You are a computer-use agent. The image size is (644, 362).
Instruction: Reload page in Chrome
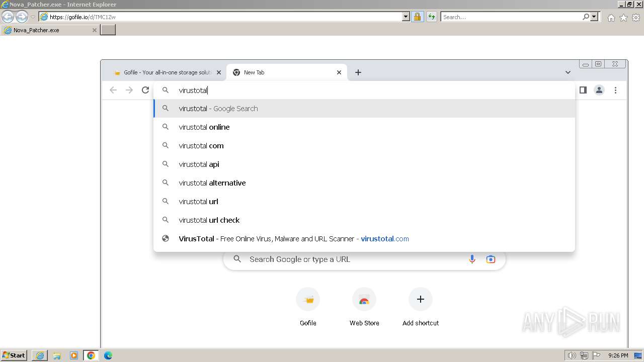click(145, 90)
